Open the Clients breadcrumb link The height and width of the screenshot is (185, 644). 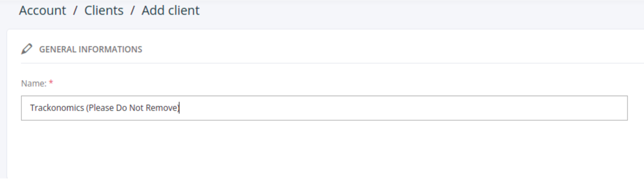point(104,10)
